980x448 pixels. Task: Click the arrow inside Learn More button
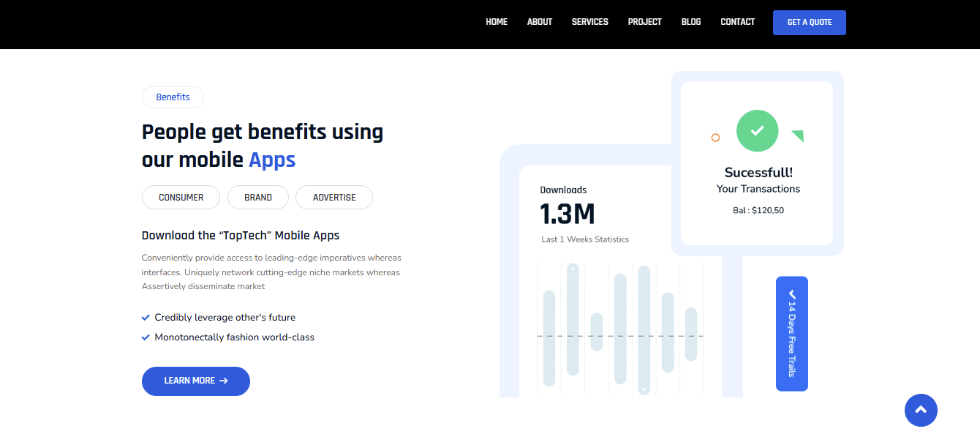pos(224,381)
